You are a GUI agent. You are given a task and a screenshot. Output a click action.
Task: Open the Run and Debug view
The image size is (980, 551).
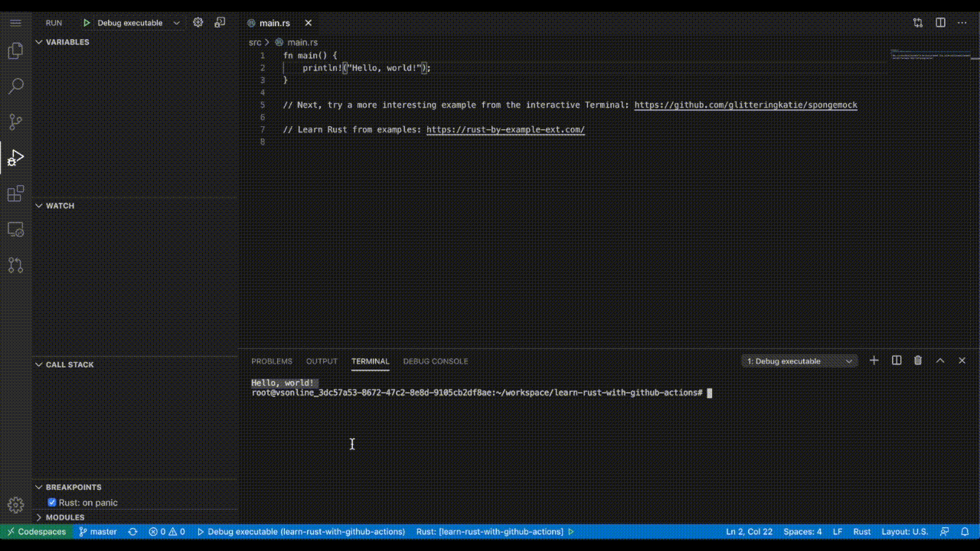[15, 158]
